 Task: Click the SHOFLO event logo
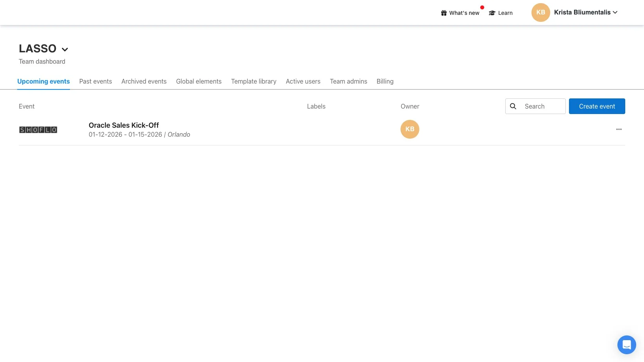(x=38, y=130)
